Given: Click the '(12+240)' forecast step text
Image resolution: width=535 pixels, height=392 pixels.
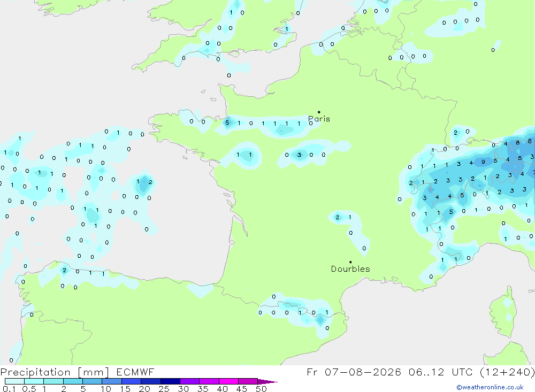Looking at the screenshot, I should pyautogui.click(x=507, y=372).
